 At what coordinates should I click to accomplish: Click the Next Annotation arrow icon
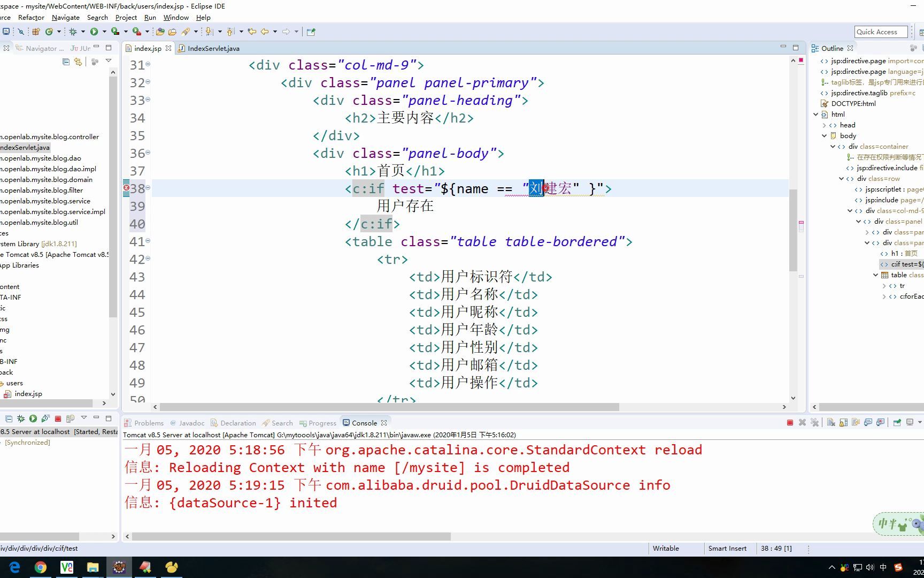(x=209, y=32)
